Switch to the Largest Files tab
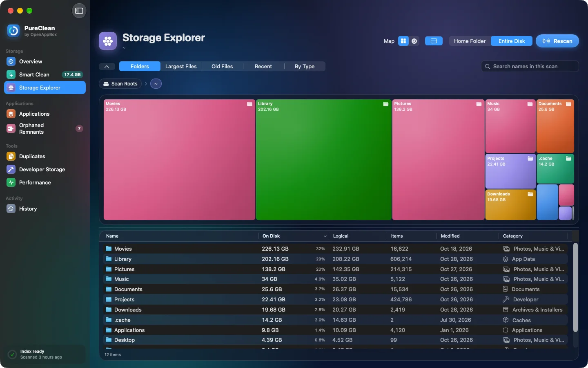588x368 pixels. 181,66
